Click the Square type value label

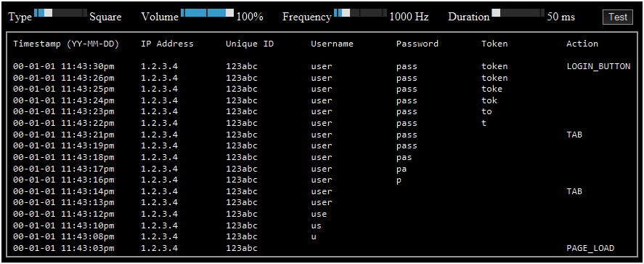[105, 17]
